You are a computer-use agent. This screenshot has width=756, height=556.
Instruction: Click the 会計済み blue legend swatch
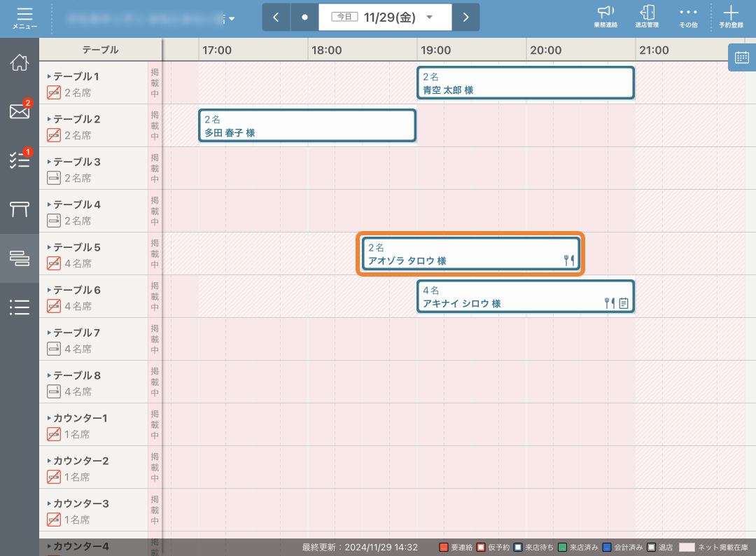pos(607,548)
